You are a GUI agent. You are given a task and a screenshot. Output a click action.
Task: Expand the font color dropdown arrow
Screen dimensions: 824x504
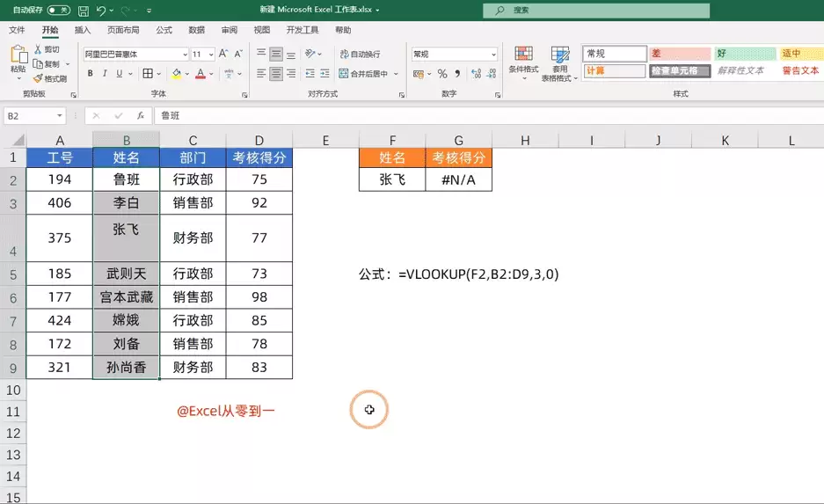pos(211,74)
